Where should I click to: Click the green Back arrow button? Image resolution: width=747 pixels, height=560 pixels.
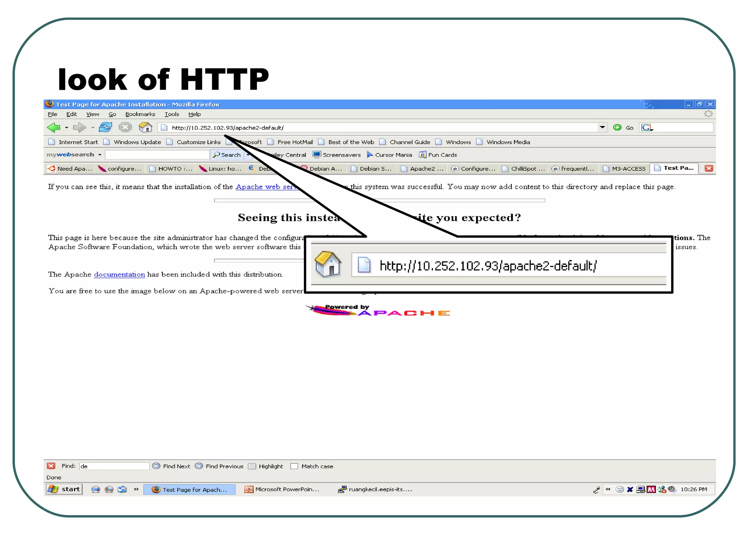coord(54,128)
